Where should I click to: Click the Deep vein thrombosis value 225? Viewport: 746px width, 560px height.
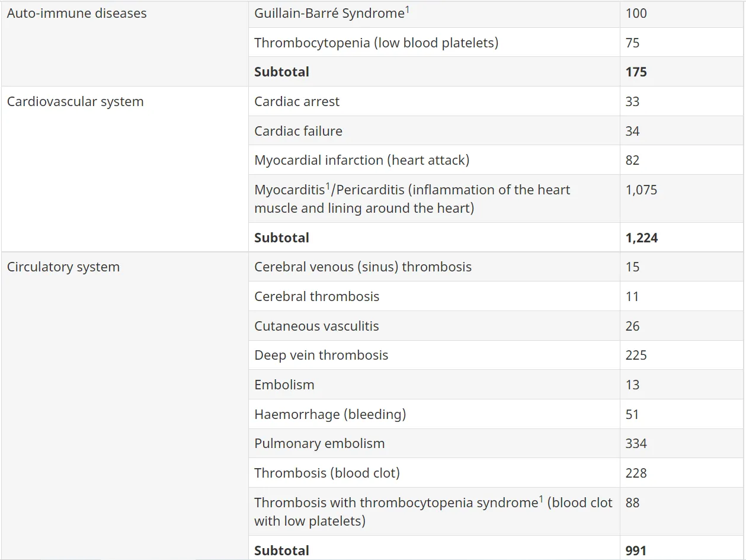pos(636,355)
